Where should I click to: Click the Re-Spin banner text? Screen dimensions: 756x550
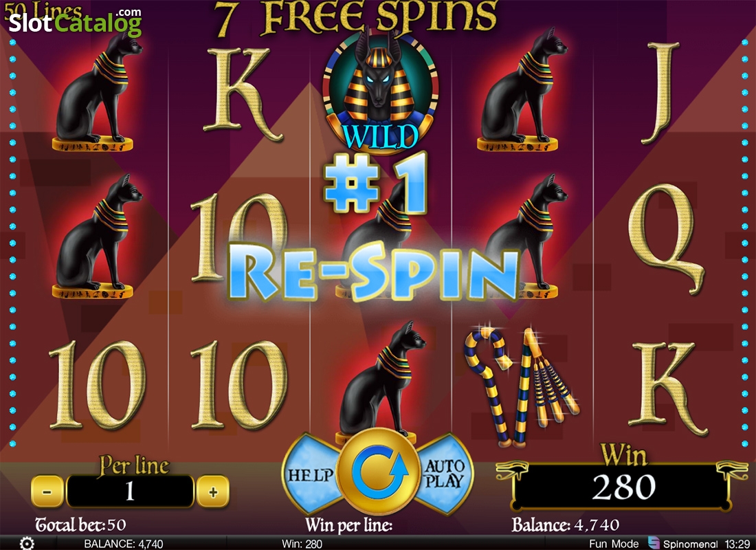coord(373,271)
